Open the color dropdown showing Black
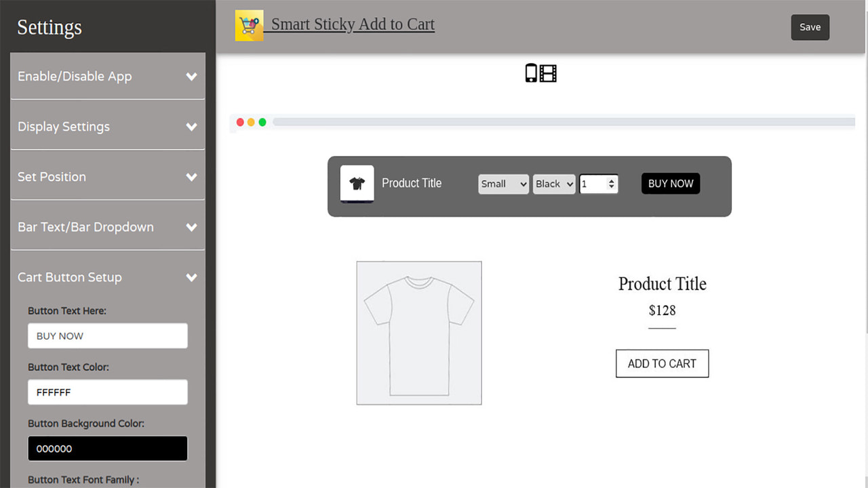This screenshot has width=868, height=488. pos(553,184)
